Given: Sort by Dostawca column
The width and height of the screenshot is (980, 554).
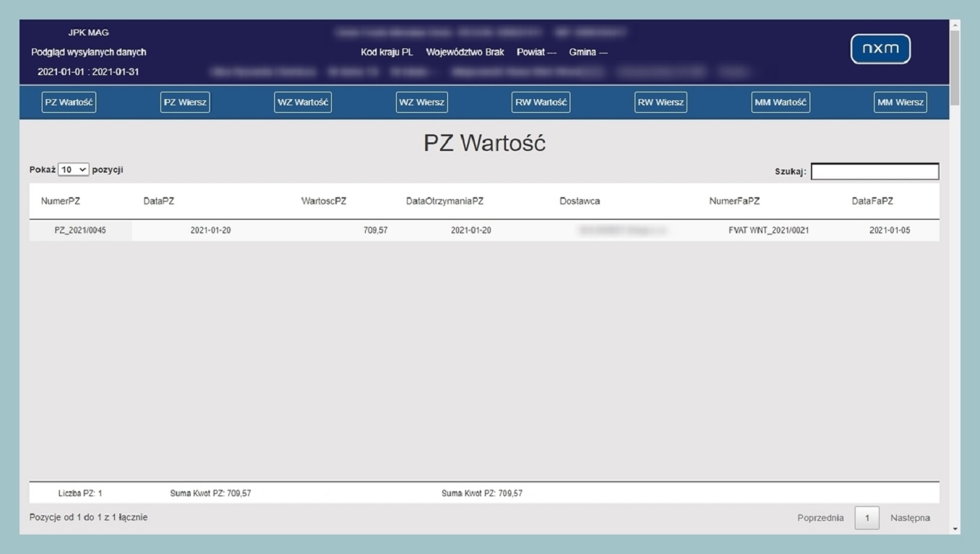Looking at the screenshot, I should coord(580,202).
